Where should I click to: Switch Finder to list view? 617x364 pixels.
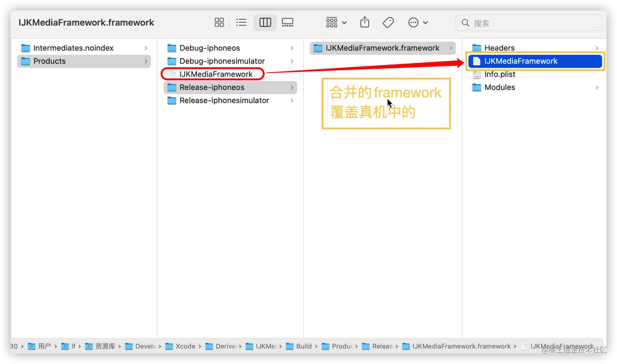point(241,22)
